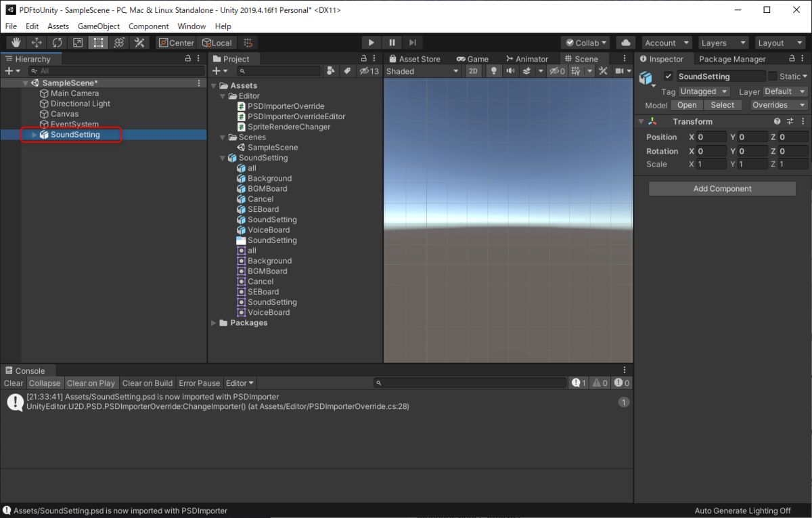The height and width of the screenshot is (518, 812).
Task: Open the Assets menu
Action: coord(58,26)
